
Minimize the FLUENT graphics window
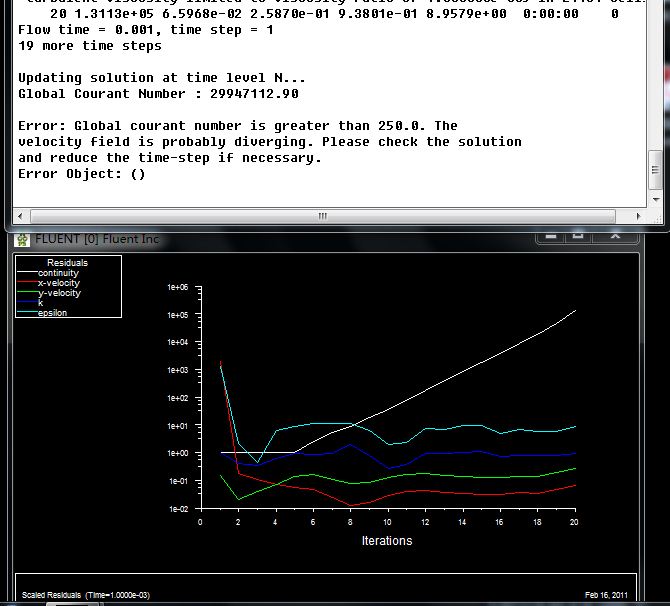[549, 236]
